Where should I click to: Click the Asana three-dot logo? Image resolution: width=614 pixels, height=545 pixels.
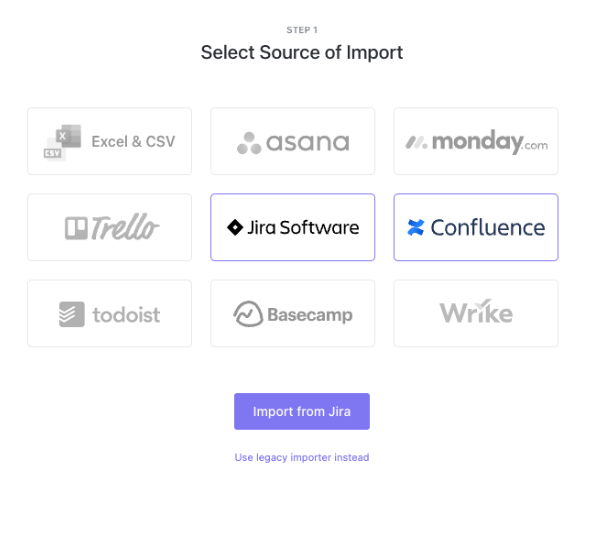click(248, 143)
